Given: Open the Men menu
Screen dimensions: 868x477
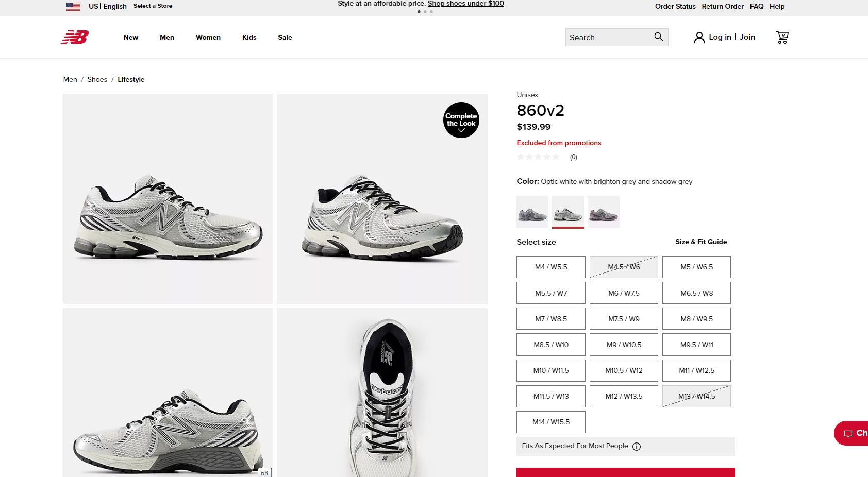Looking at the screenshot, I should (167, 37).
